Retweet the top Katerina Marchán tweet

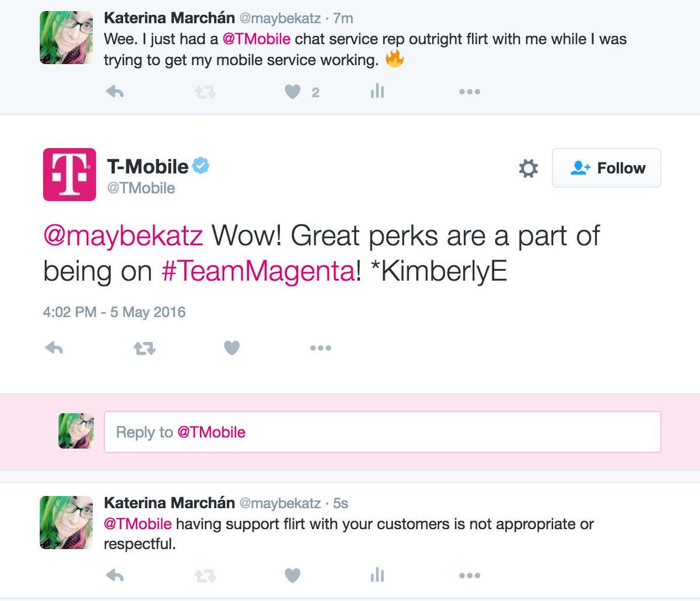[x=205, y=92]
